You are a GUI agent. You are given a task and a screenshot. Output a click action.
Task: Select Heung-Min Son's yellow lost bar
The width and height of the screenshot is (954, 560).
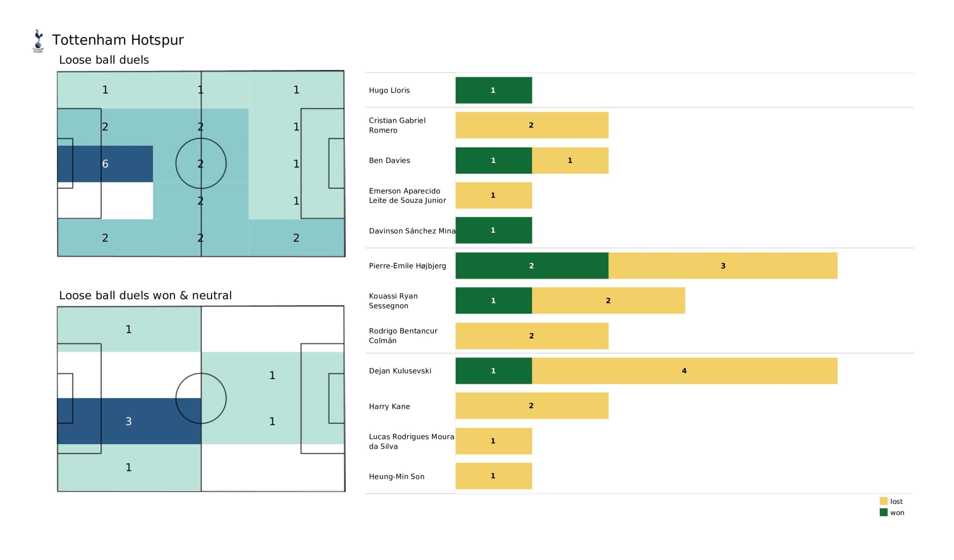pyautogui.click(x=494, y=475)
